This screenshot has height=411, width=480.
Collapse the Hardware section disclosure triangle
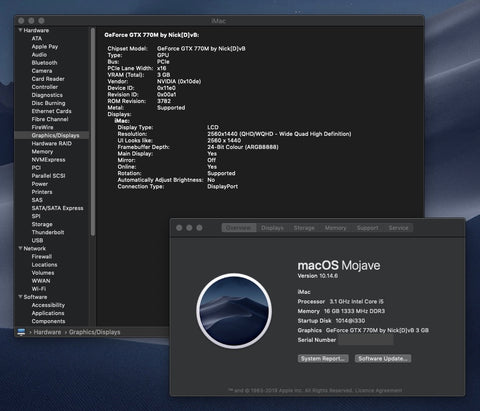20,30
